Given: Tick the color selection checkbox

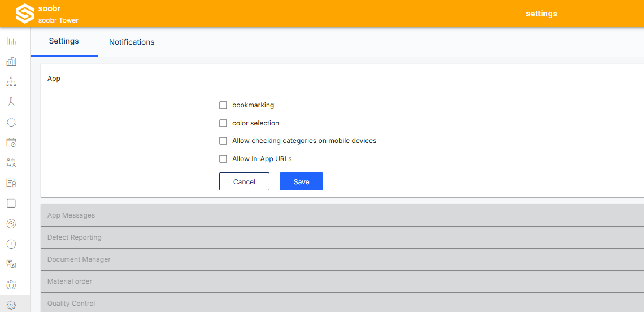Looking at the screenshot, I should (223, 123).
